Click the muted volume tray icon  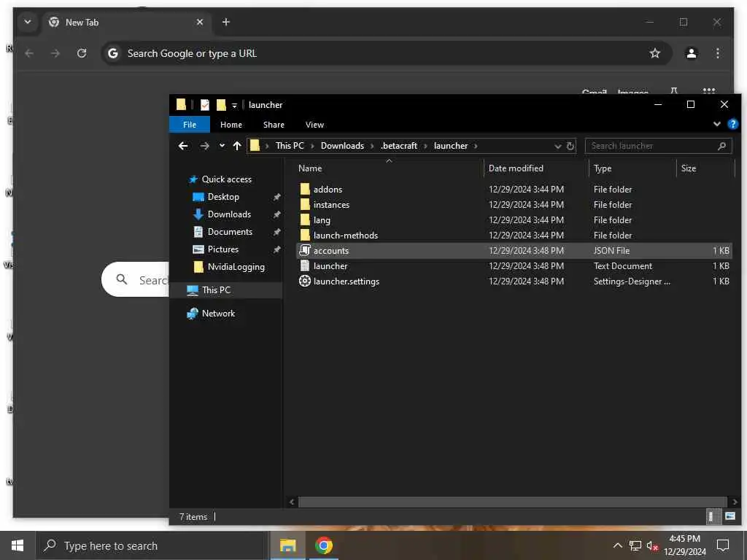(653, 545)
